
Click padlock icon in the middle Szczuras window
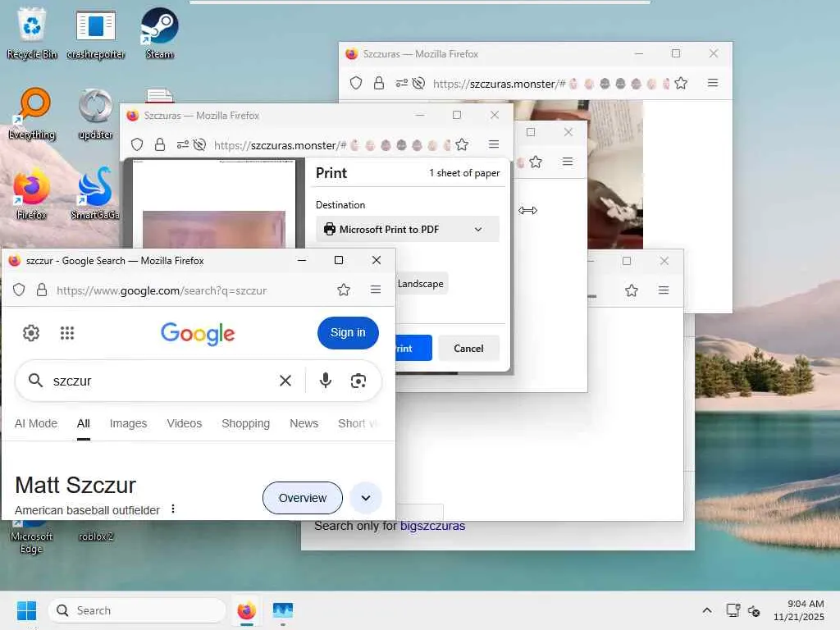coord(160,144)
